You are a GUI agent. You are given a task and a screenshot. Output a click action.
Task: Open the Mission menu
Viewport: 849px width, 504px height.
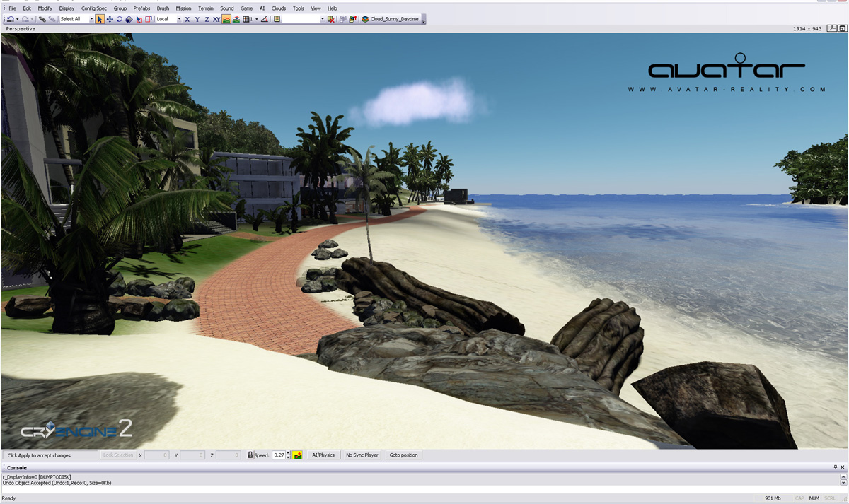(183, 8)
